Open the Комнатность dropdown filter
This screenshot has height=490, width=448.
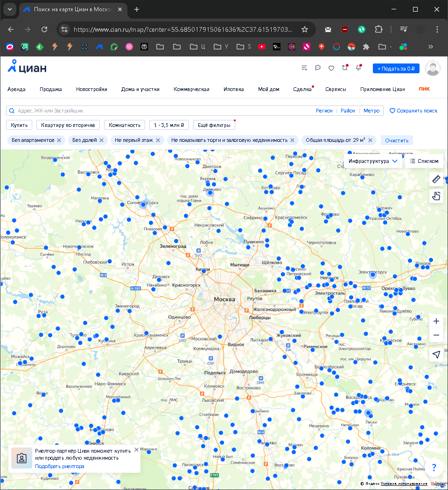click(x=125, y=125)
